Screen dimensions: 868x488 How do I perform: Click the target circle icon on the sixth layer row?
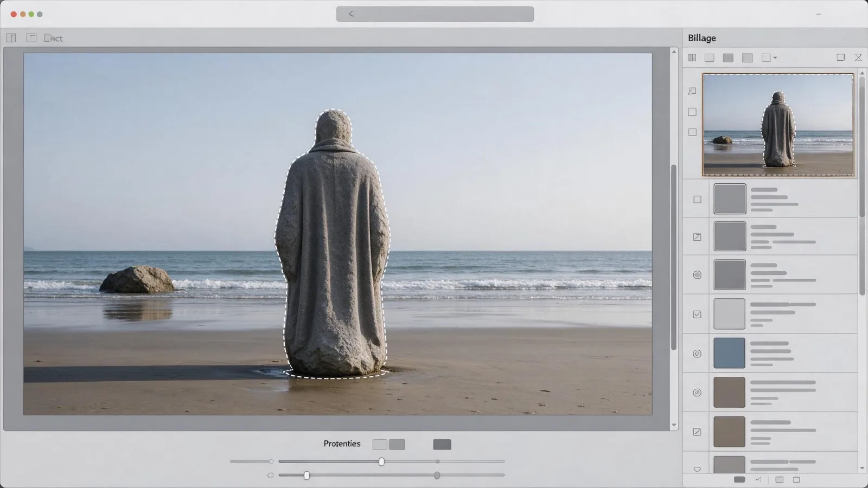697,393
